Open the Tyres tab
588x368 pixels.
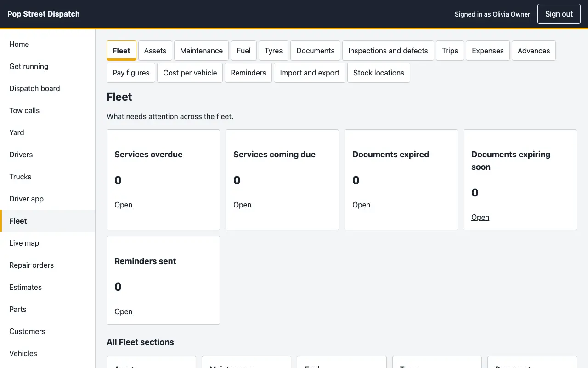(x=273, y=51)
